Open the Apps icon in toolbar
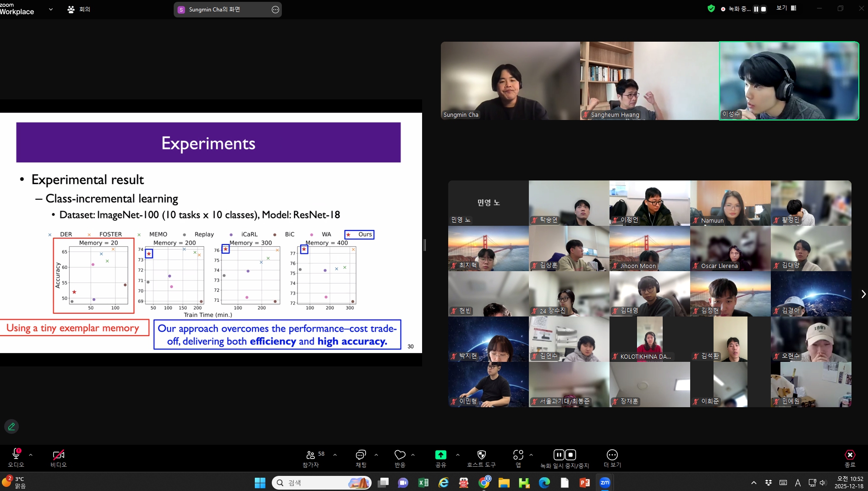The image size is (868, 491). click(x=518, y=455)
